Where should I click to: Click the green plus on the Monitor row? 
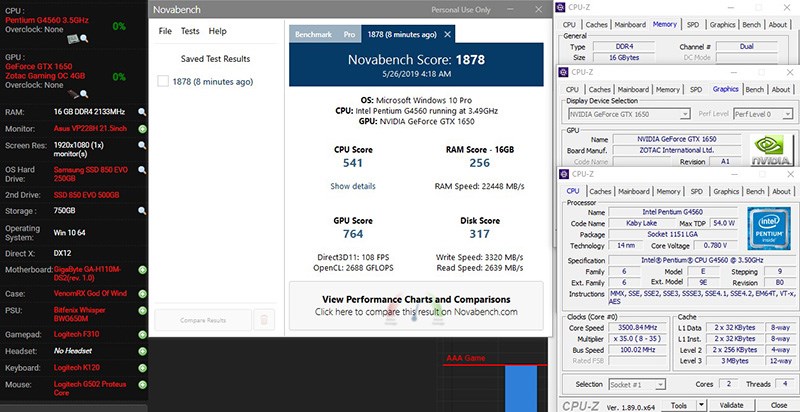click(x=142, y=129)
